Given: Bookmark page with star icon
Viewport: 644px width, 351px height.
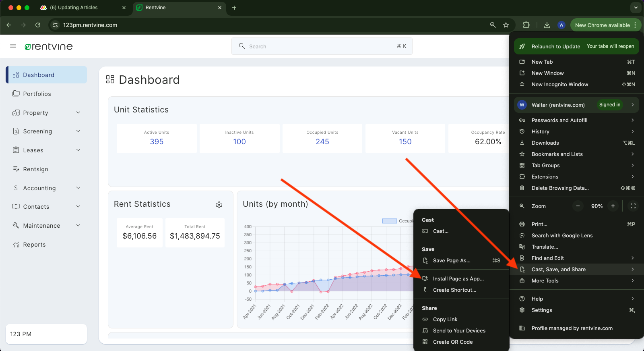Looking at the screenshot, I should pos(506,25).
